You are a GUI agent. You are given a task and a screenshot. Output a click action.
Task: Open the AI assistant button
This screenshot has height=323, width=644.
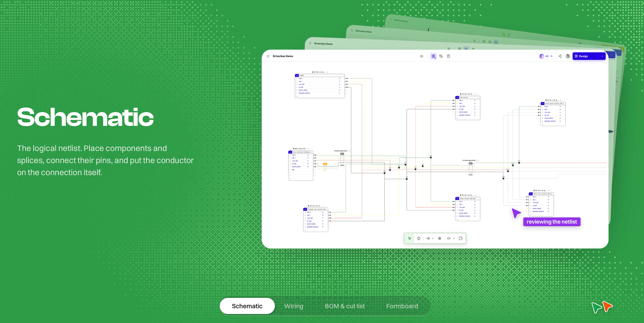(546, 56)
